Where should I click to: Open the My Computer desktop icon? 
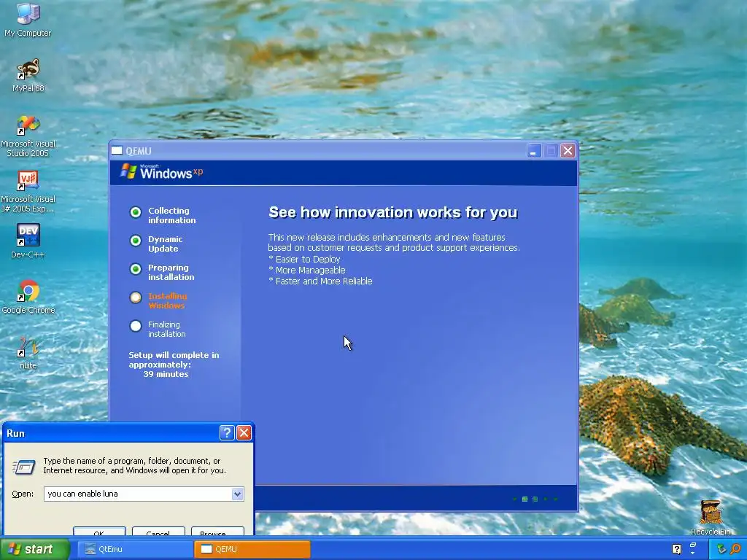click(x=28, y=19)
